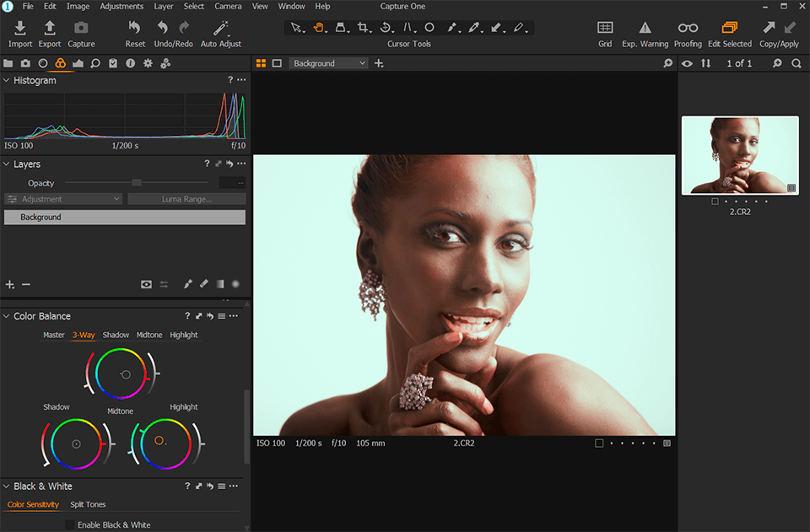Collapse the Histogram panel
This screenshot has height=532, width=810.
(x=7, y=80)
